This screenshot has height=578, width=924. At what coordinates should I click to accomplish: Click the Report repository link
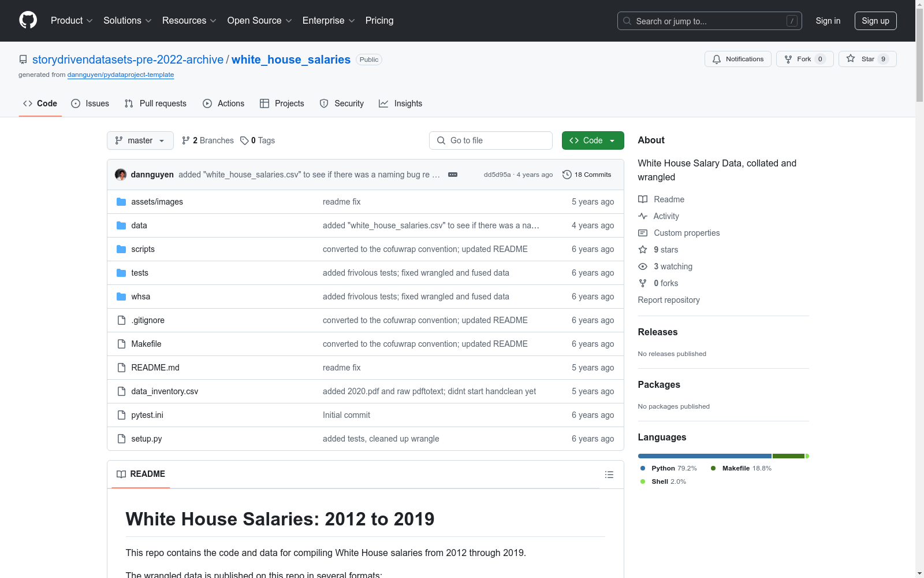[x=669, y=300]
